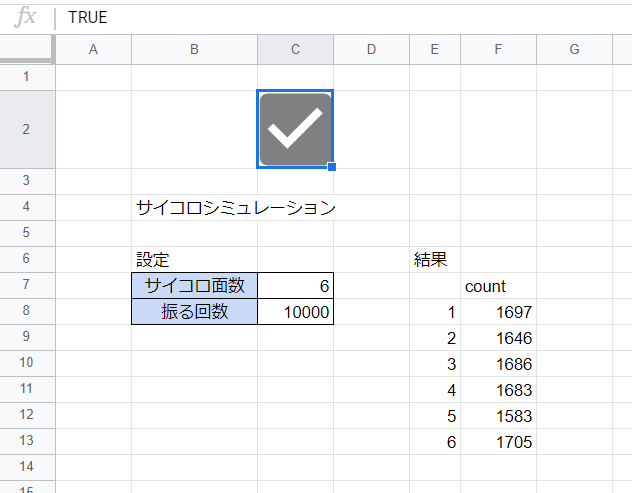
Task: Select dice face 4 in column E
Action: pyautogui.click(x=435, y=389)
